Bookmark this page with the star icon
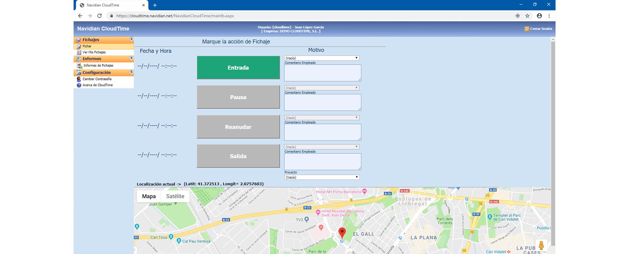 527,16
